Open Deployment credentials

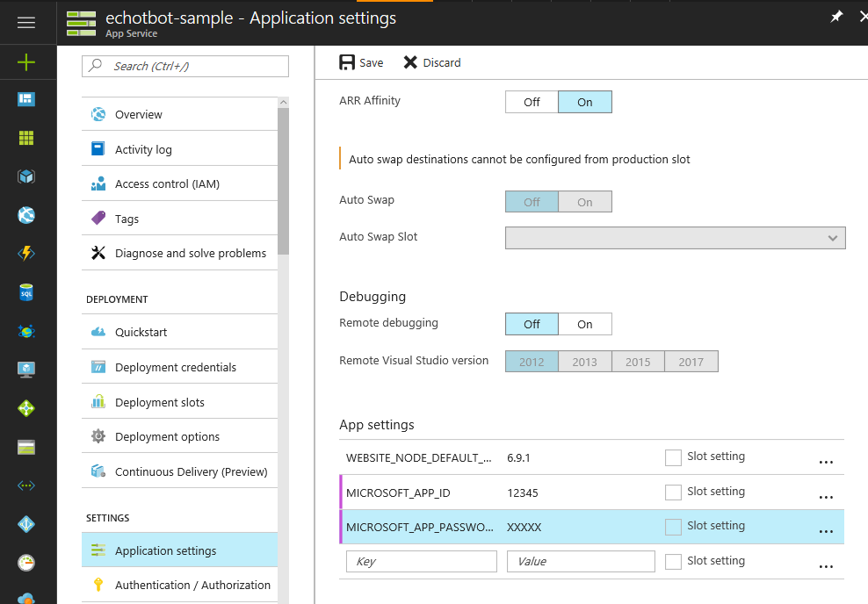pyautogui.click(x=179, y=367)
